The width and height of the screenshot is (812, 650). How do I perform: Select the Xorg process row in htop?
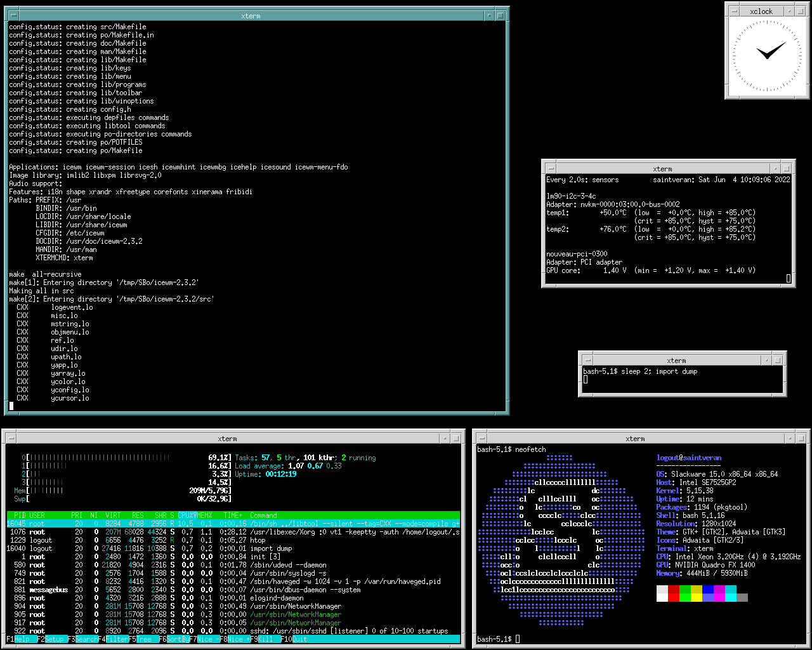[x=233, y=532]
